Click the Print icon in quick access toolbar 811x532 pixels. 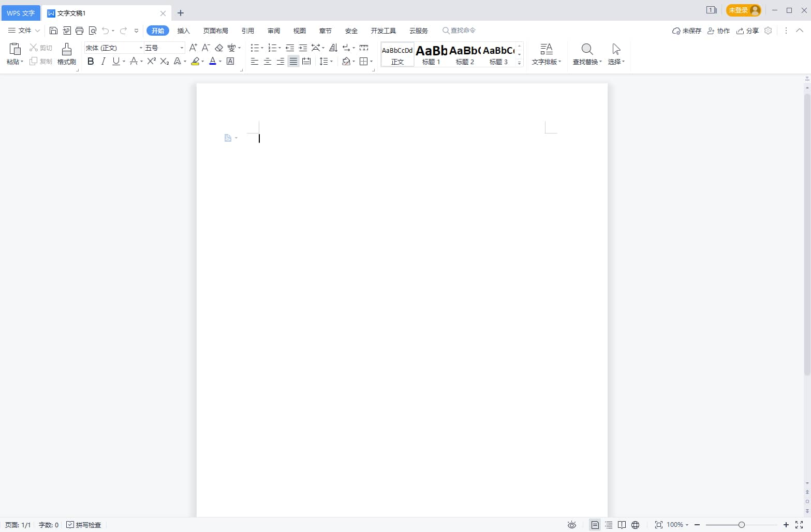[80, 31]
